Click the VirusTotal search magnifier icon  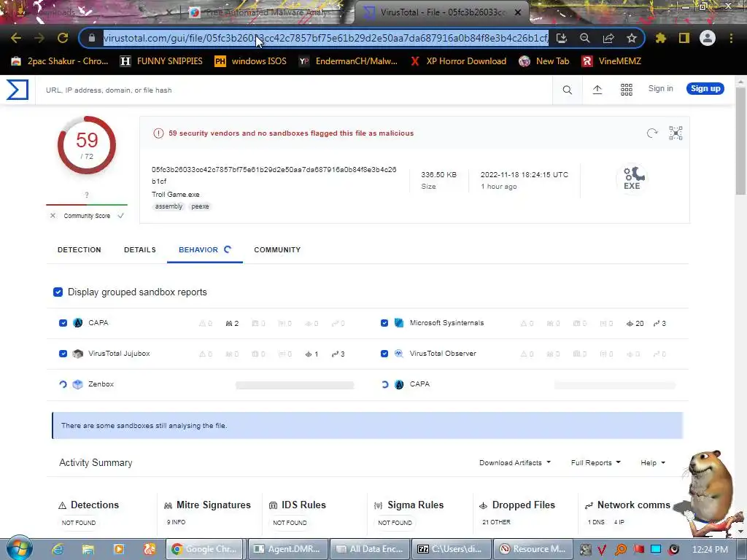pyautogui.click(x=567, y=90)
